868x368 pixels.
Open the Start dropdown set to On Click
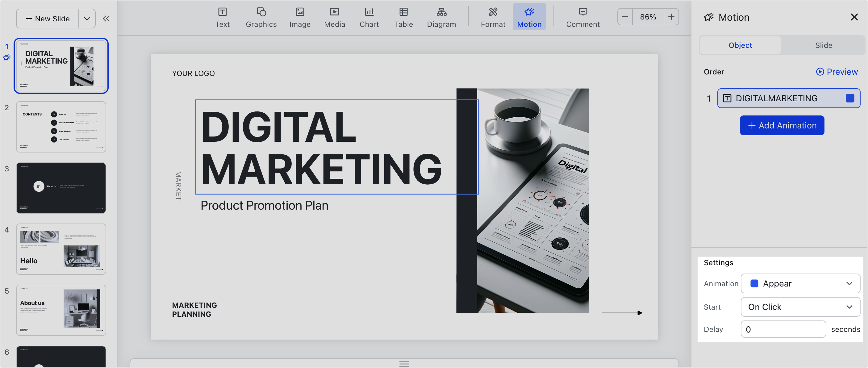800,307
